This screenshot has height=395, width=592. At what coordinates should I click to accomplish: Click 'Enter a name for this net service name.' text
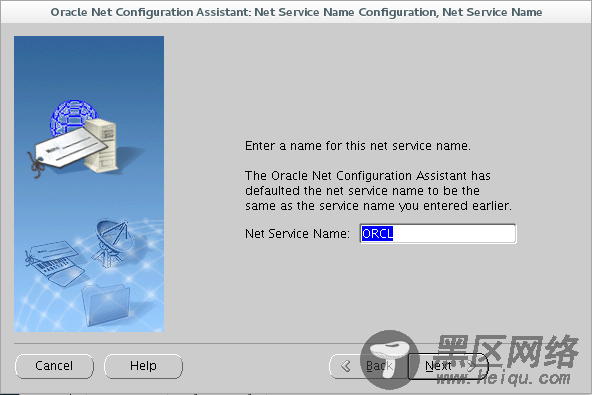[x=358, y=146]
